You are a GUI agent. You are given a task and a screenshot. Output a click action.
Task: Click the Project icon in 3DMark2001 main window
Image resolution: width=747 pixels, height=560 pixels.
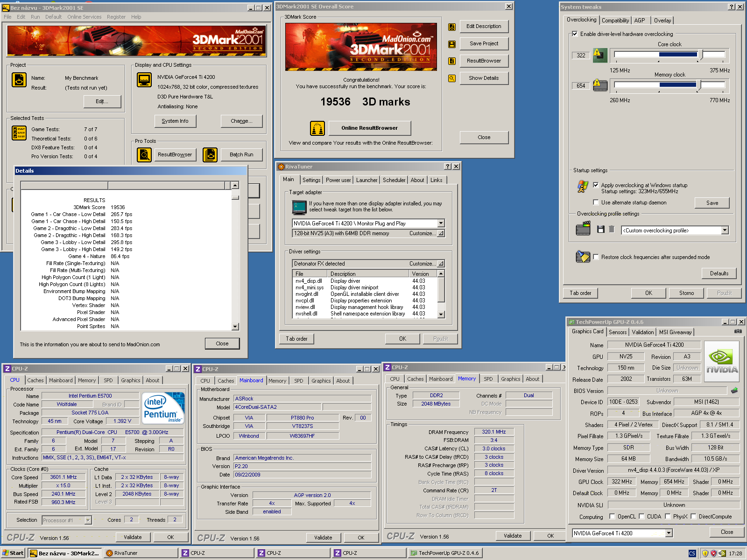pos(19,80)
